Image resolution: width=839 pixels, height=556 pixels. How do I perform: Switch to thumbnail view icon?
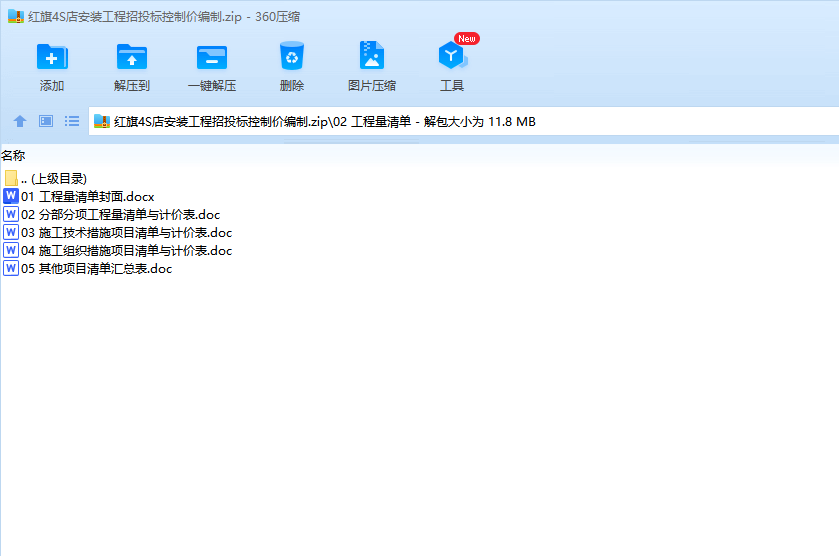pyautogui.click(x=46, y=121)
